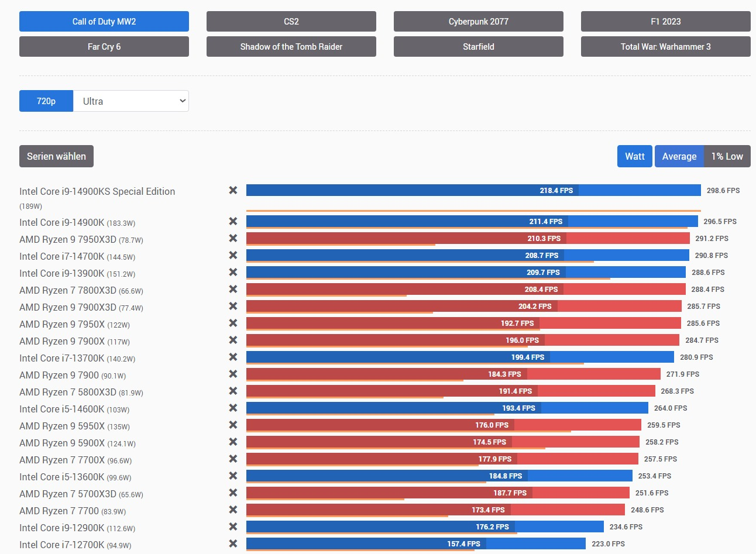Screen dimensions: 756x554
Task: Remove Intel Core i5-13600K from chart
Action: 233,476
